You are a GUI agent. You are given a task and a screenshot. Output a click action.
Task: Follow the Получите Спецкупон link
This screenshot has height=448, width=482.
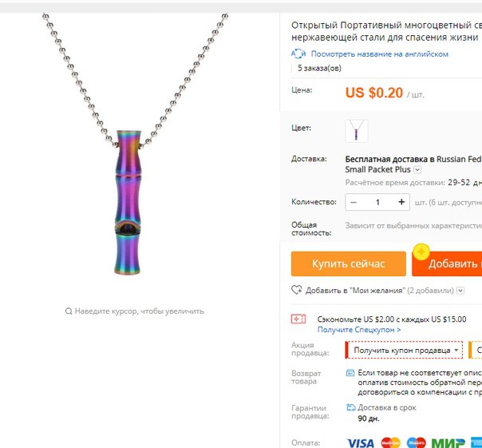coord(359,330)
